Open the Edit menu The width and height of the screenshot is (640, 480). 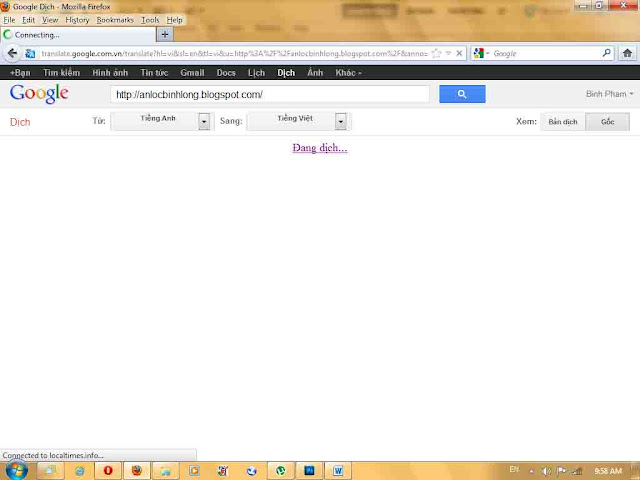click(x=28, y=20)
